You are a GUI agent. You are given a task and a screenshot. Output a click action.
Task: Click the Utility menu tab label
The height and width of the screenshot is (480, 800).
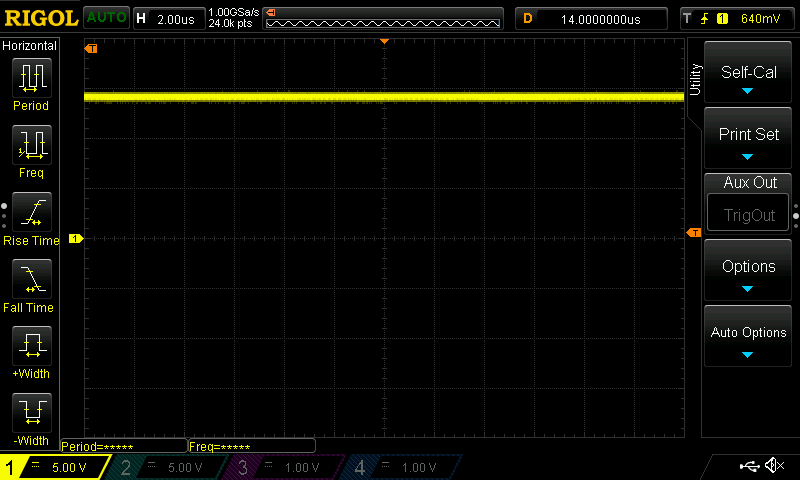[x=695, y=80]
